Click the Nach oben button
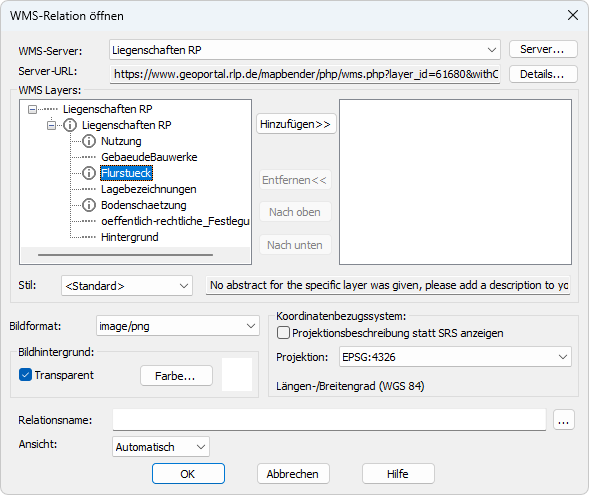The height and width of the screenshot is (495, 589). click(295, 212)
